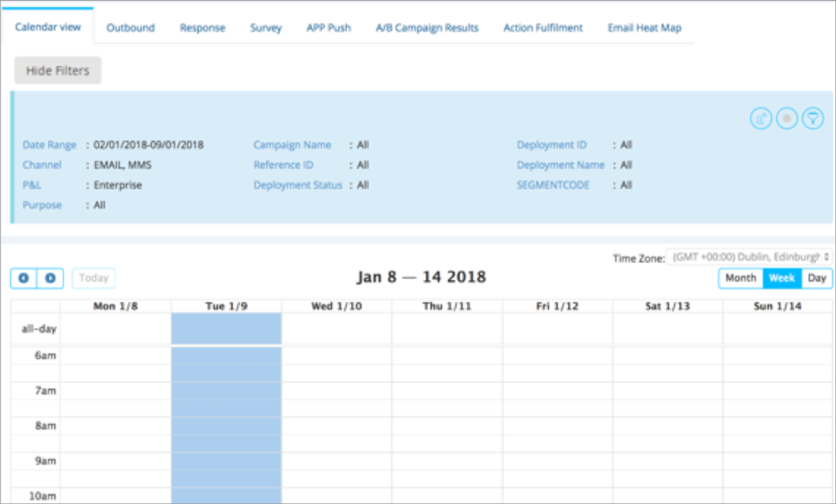Switch calendar to Day view
Screen dimensions: 836x504
pos(817,278)
